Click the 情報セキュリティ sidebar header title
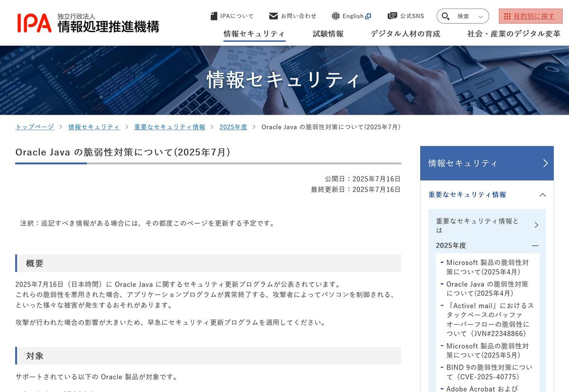 click(x=463, y=163)
